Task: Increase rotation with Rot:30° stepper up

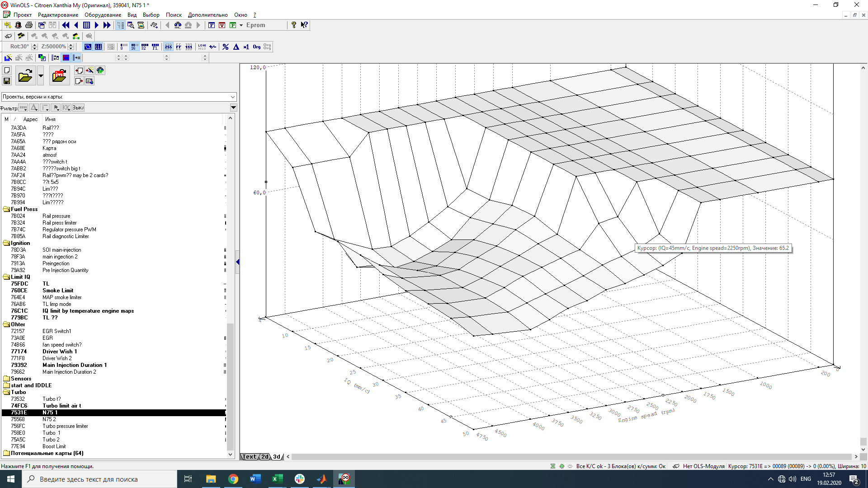Action: point(35,45)
